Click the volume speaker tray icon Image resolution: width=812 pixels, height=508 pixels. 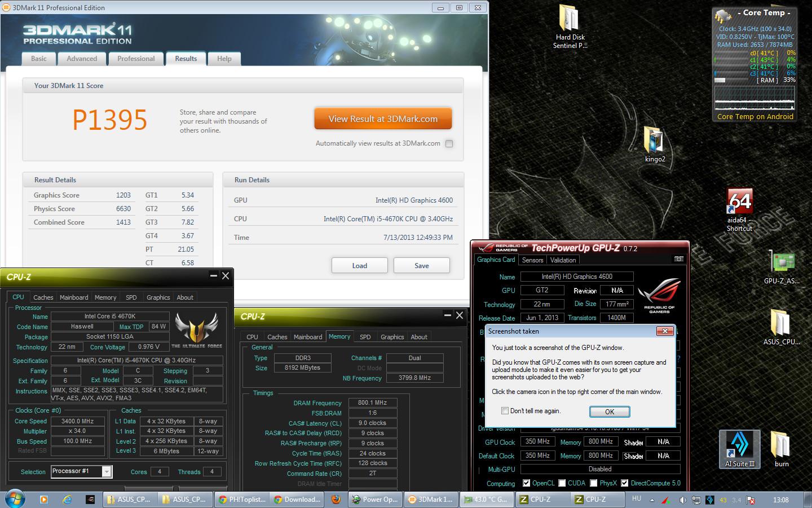coord(682,500)
